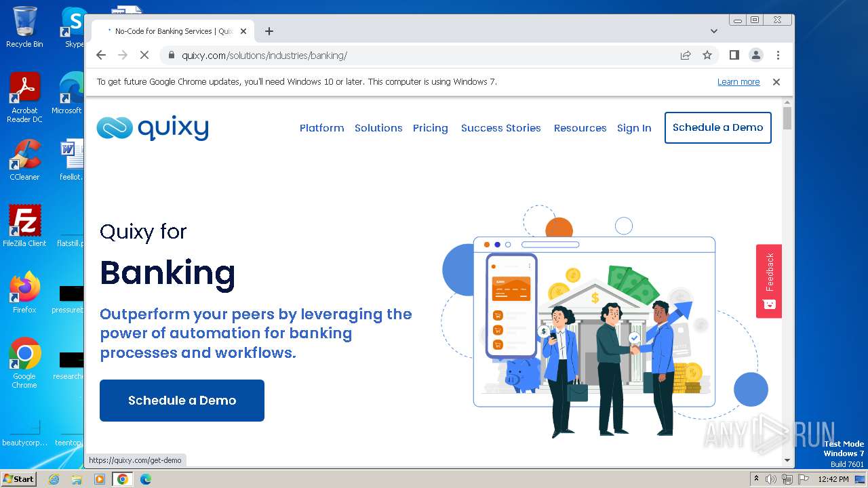Image resolution: width=868 pixels, height=488 pixels.
Task: Click the banking illustration image
Action: (x=600, y=322)
